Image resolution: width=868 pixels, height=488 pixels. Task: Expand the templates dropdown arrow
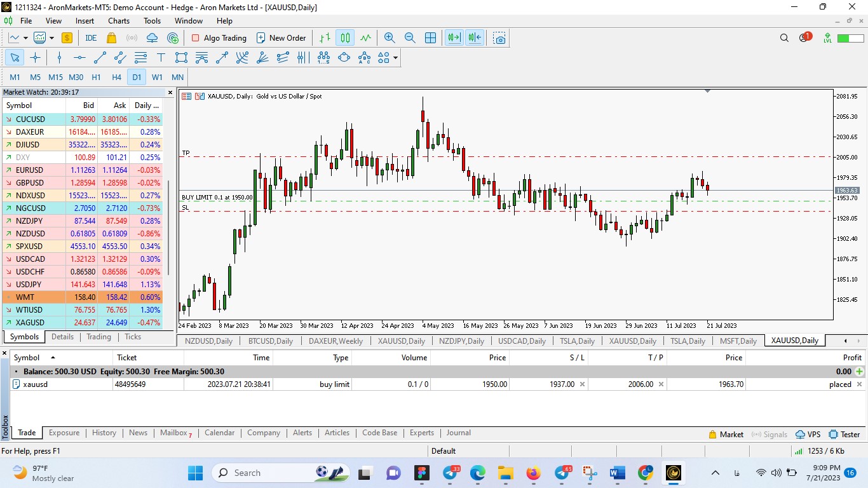[x=52, y=38]
